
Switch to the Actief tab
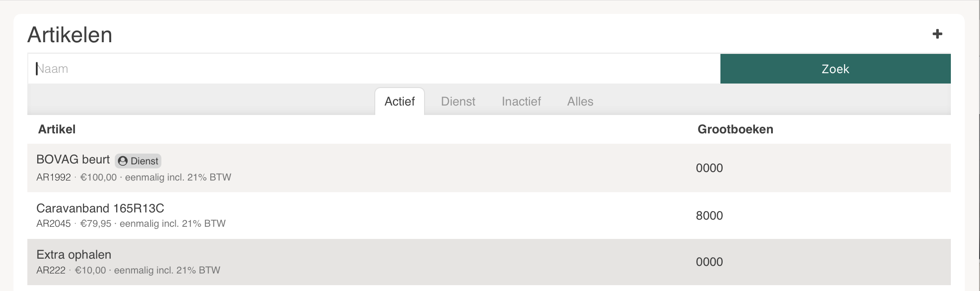(x=399, y=101)
